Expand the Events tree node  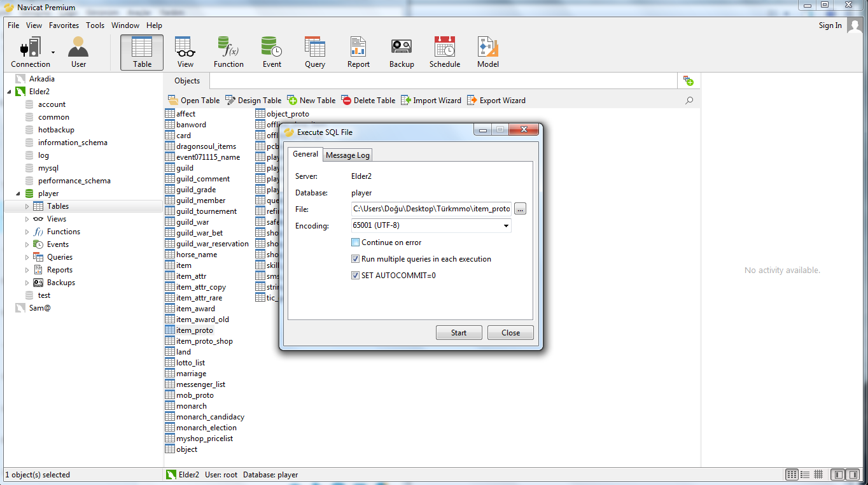tap(27, 244)
